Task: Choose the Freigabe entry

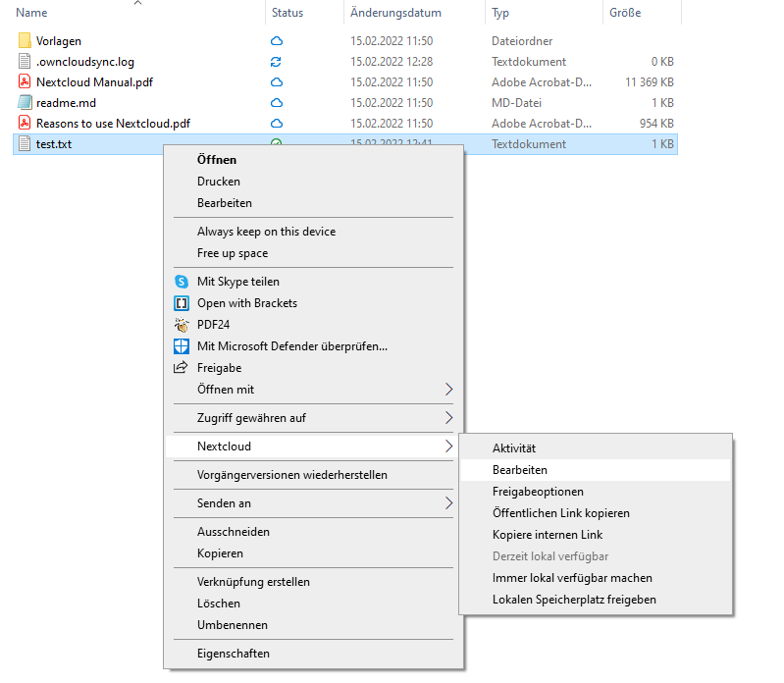Action: point(313,367)
